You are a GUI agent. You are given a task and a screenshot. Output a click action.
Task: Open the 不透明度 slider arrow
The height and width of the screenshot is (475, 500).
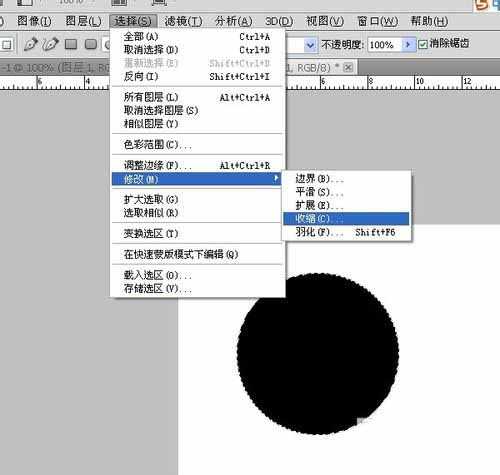coord(408,44)
